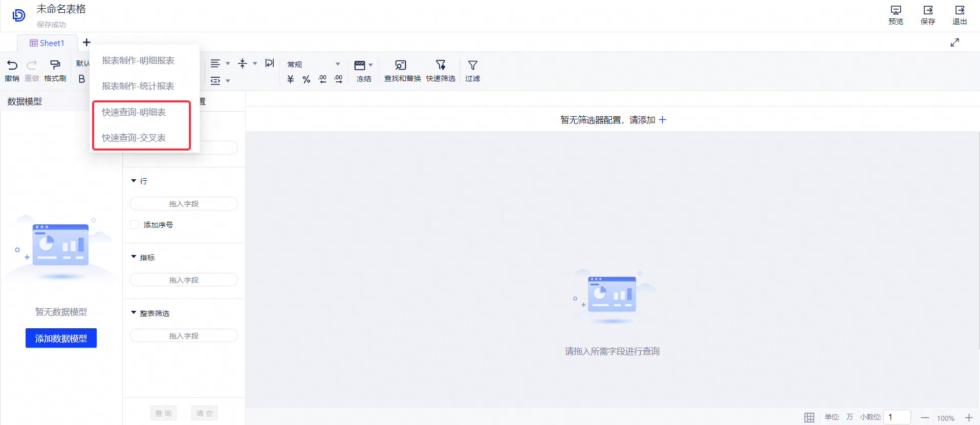Click the 添加数据模型 button
The image size is (980, 425).
click(x=61, y=338)
